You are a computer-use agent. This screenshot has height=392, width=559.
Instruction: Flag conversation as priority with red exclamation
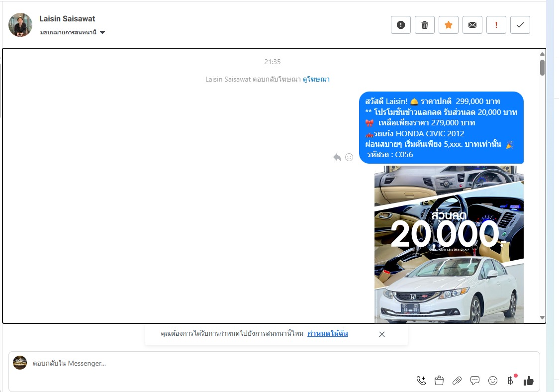tap(496, 25)
